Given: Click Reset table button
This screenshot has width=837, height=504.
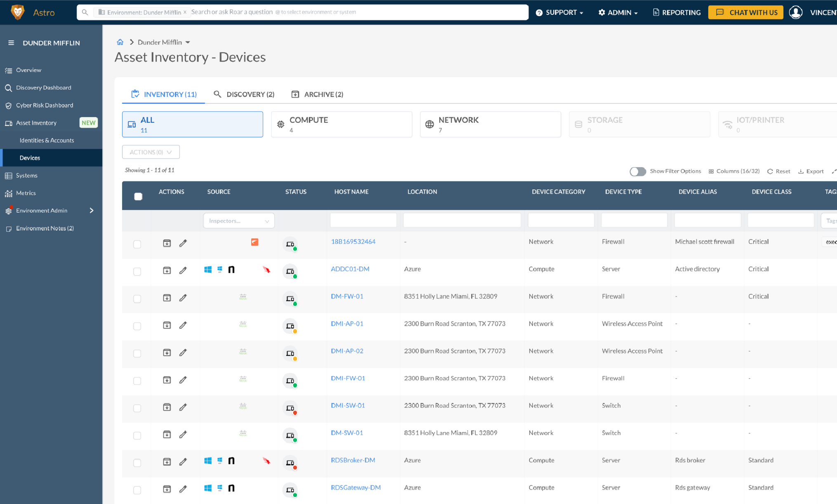Looking at the screenshot, I should (x=778, y=171).
